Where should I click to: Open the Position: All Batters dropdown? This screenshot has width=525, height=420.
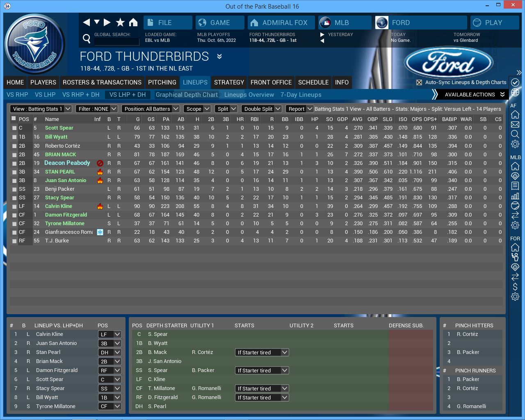coord(151,109)
